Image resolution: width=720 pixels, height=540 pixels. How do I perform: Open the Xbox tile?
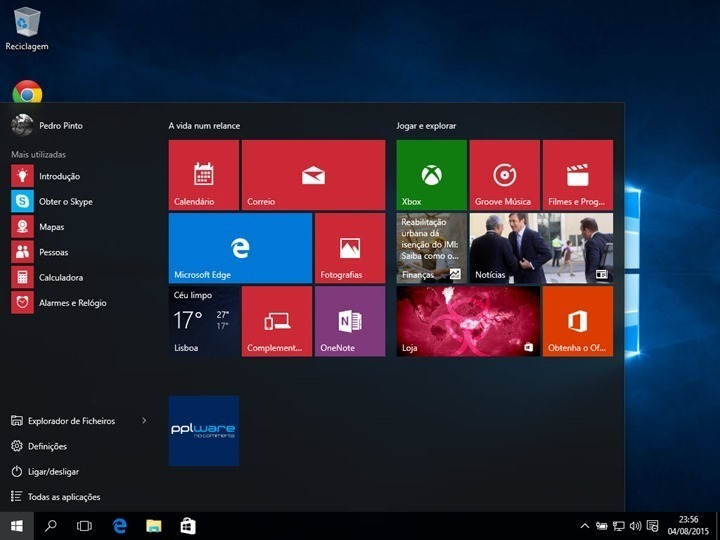click(432, 175)
